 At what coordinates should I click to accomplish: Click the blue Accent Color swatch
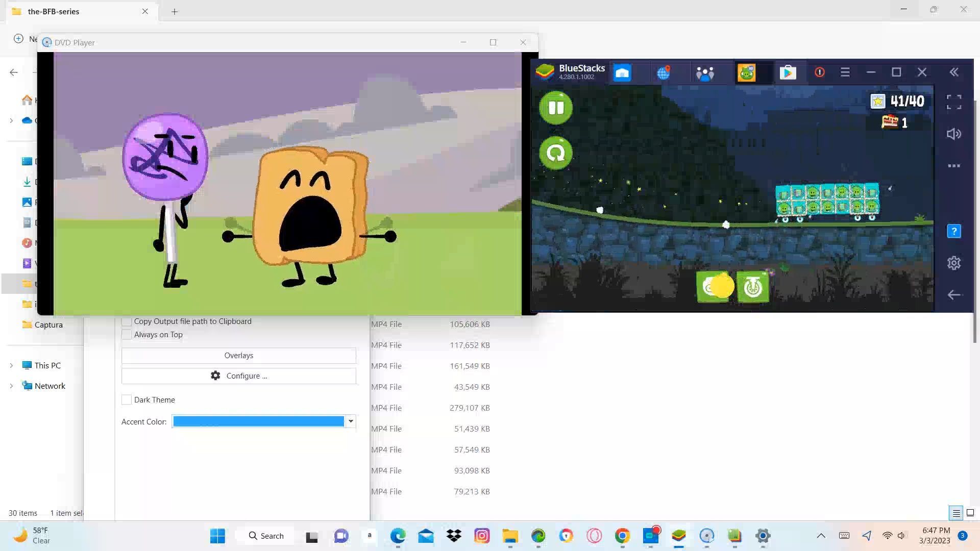pyautogui.click(x=259, y=421)
